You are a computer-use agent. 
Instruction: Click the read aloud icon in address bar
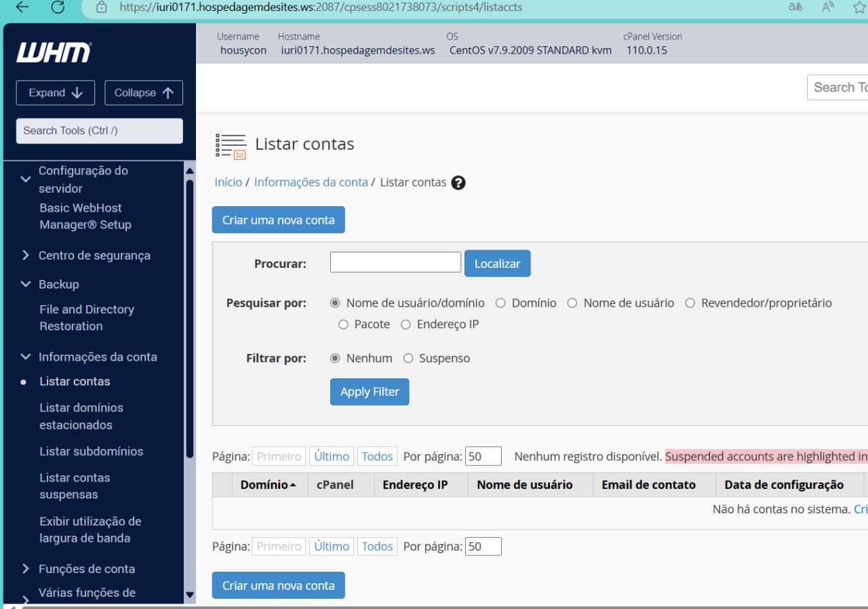pyautogui.click(x=827, y=7)
